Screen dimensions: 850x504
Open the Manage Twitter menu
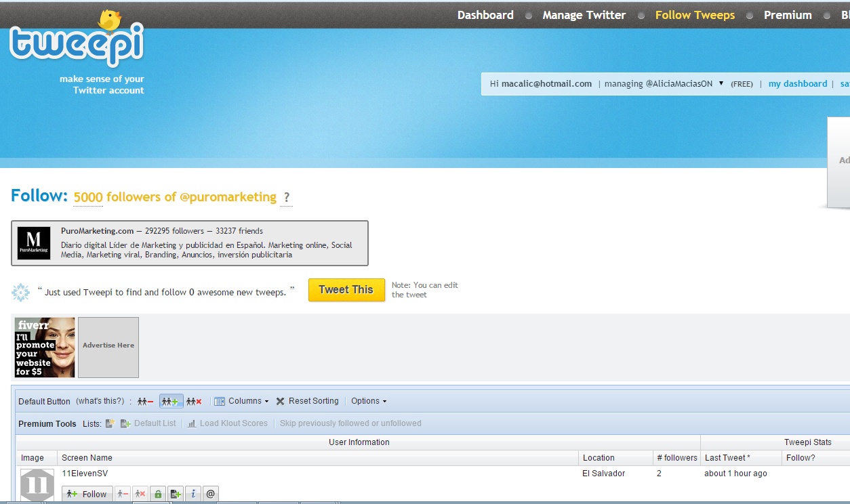pos(584,15)
